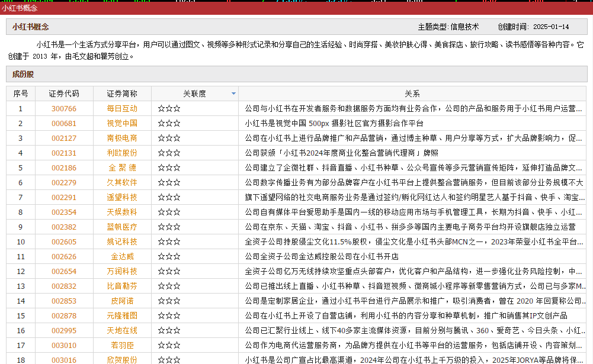Open stock name 视觉中国
This screenshot has height=364, width=593.
(122, 123)
